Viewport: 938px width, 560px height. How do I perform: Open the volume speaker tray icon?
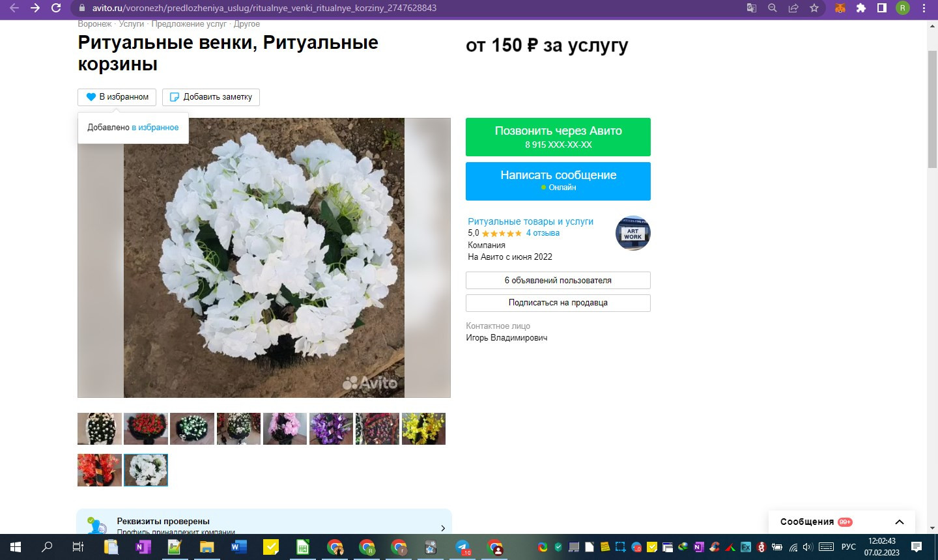click(x=808, y=547)
